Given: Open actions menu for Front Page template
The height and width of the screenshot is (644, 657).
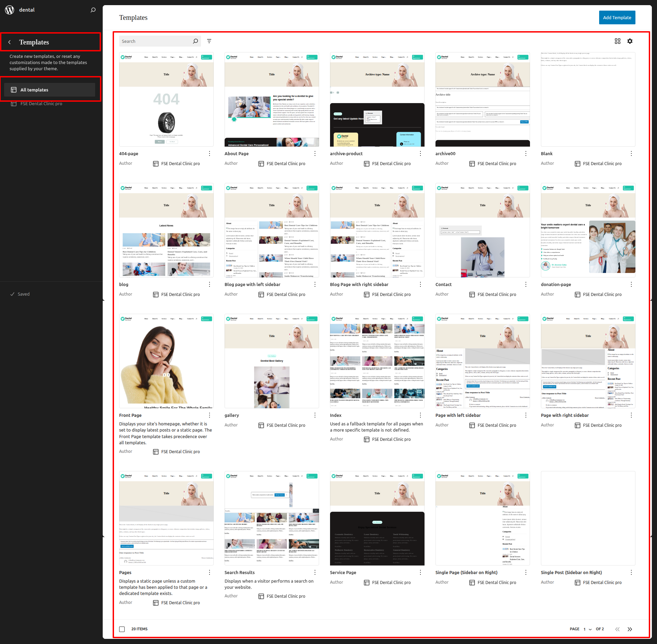Looking at the screenshot, I should coord(210,415).
